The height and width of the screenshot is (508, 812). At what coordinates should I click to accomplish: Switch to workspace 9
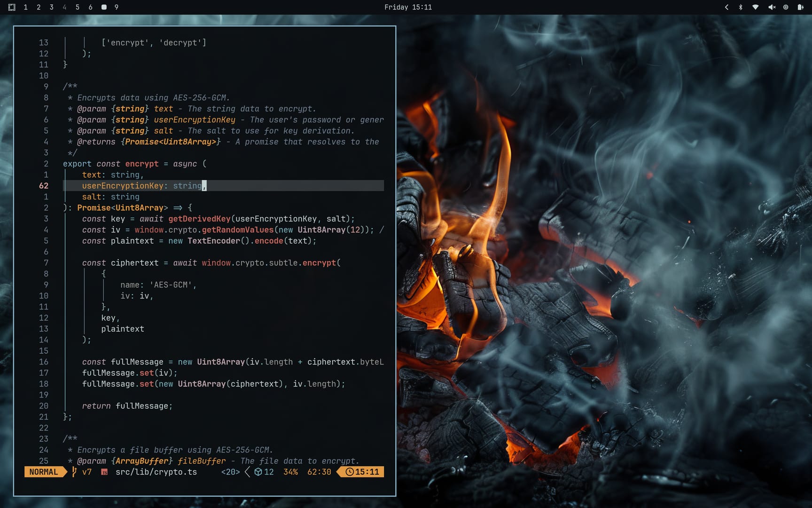(117, 7)
